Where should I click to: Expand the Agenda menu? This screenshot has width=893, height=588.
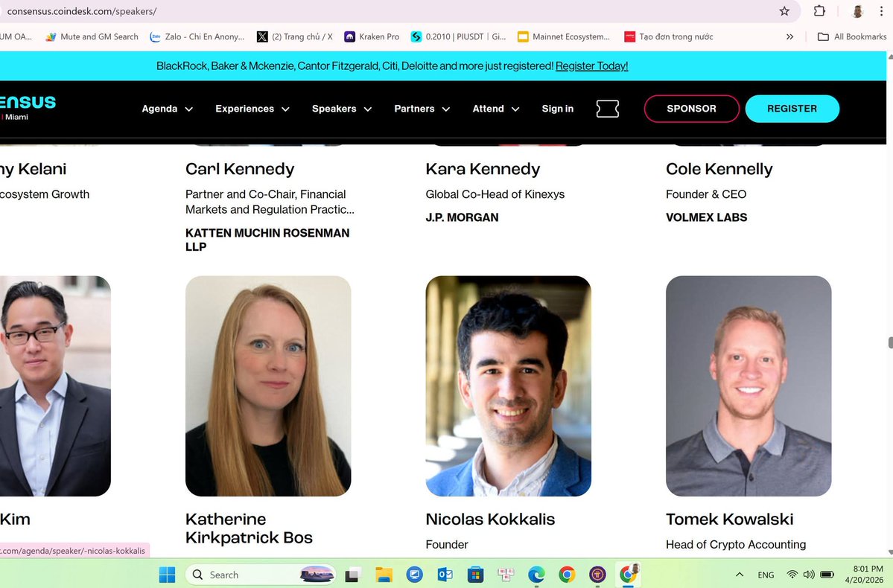tap(167, 109)
